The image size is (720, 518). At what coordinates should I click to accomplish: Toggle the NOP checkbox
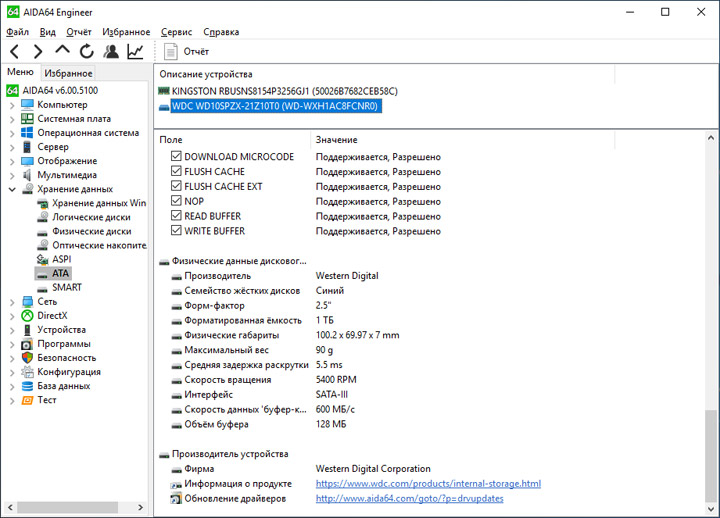pyautogui.click(x=176, y=201)
